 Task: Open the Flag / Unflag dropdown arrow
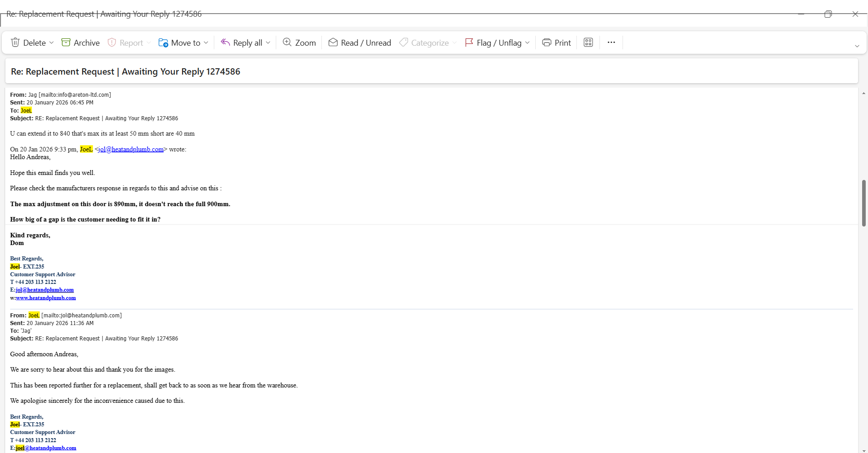[528, 42]
